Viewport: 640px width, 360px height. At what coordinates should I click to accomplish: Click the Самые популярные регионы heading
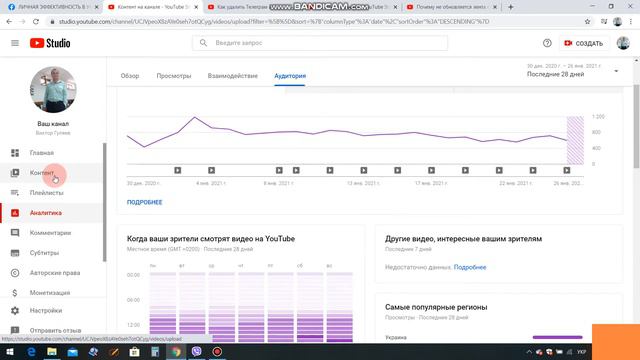tap(436, 307)
